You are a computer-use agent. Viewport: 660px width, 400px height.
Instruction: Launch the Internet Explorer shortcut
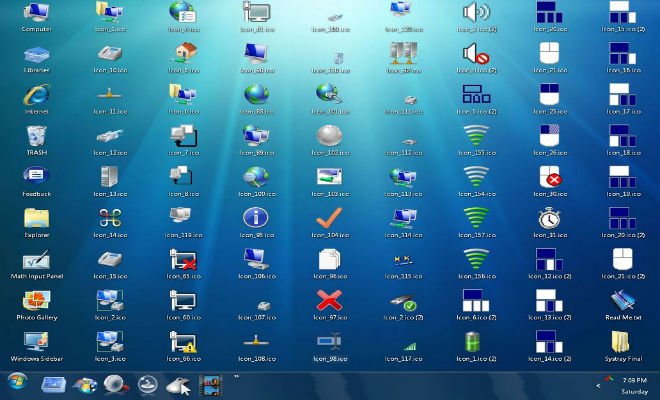coord(37,95)
